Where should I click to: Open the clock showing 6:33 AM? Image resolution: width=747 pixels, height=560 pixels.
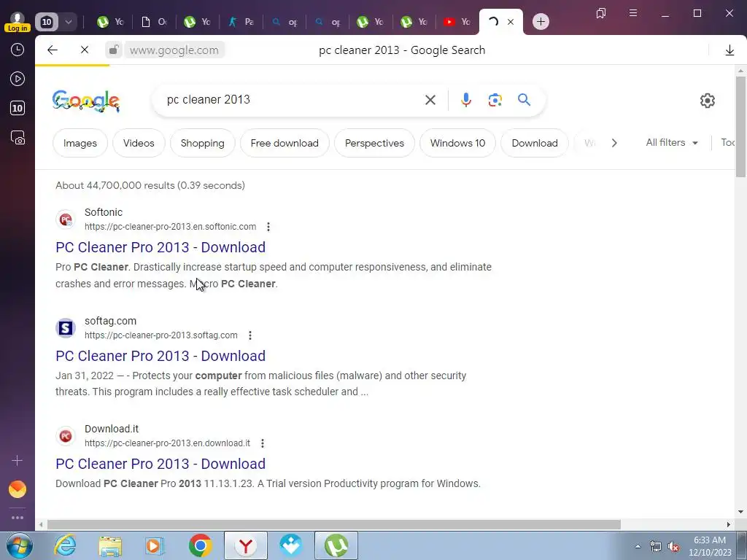click(x=710, y=546)
